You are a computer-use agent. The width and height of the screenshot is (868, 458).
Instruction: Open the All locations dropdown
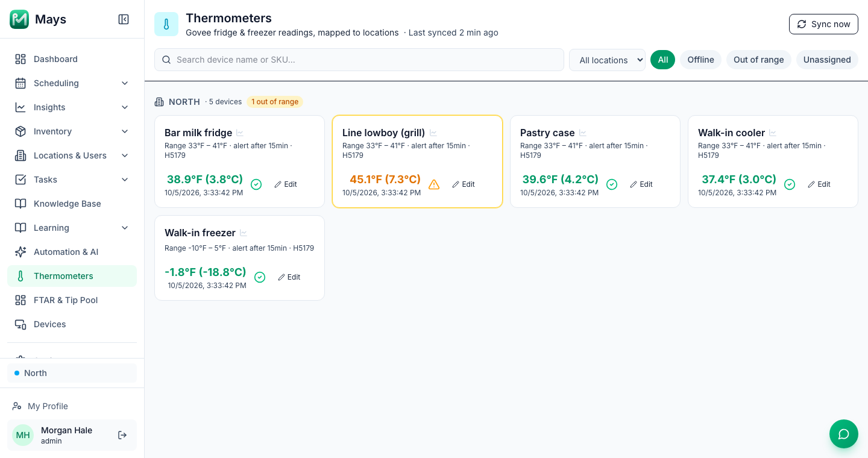tap(607, 60)
